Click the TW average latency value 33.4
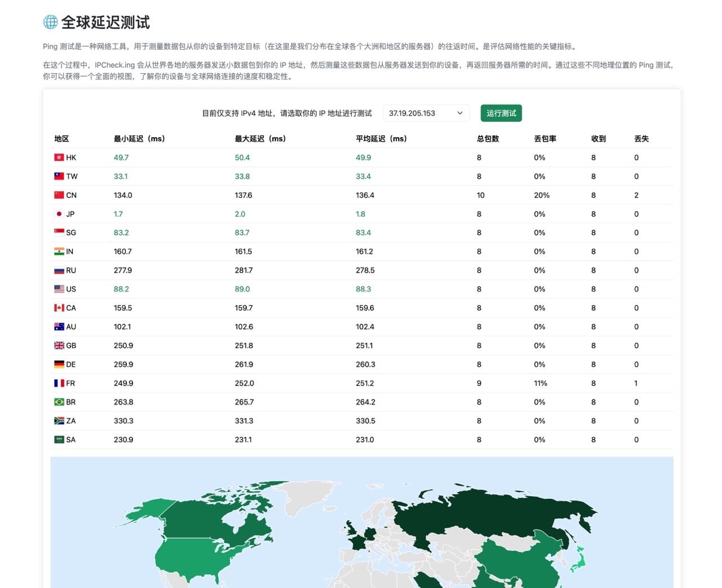The image size is (722, 588). tap(363, 176)
